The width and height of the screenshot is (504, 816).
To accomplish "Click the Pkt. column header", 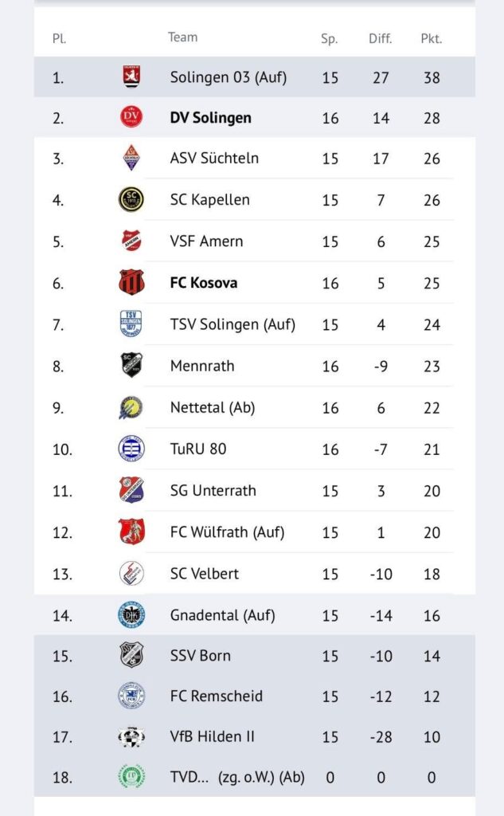I will tap(431, 38).
